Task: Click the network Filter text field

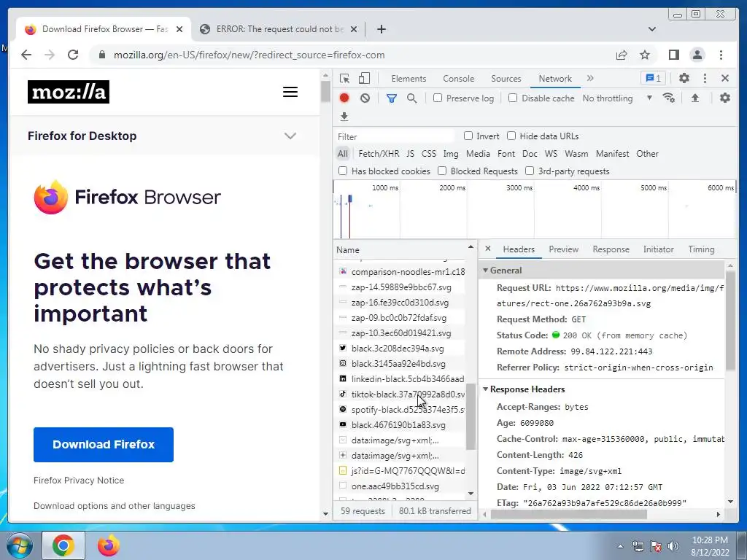Action: pyautogui.click(x=395, y=136)
